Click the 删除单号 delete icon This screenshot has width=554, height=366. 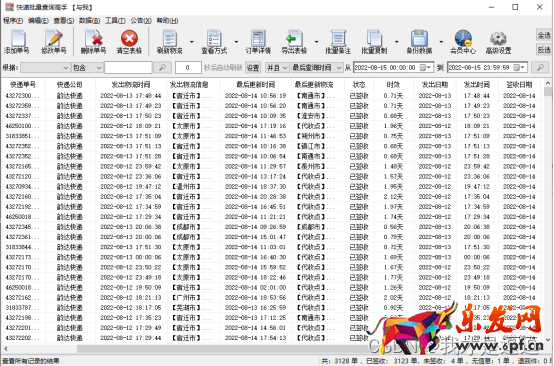pos(93,38)
